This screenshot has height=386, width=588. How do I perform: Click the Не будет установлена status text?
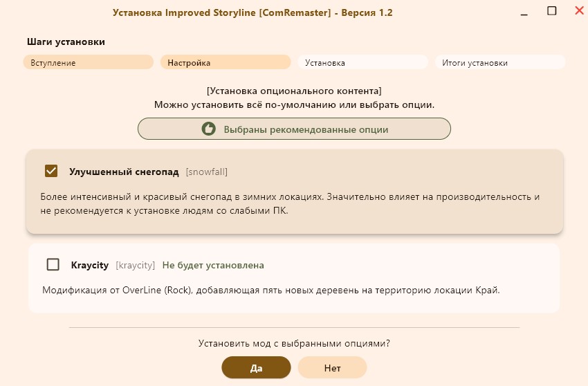coord(213,265)
